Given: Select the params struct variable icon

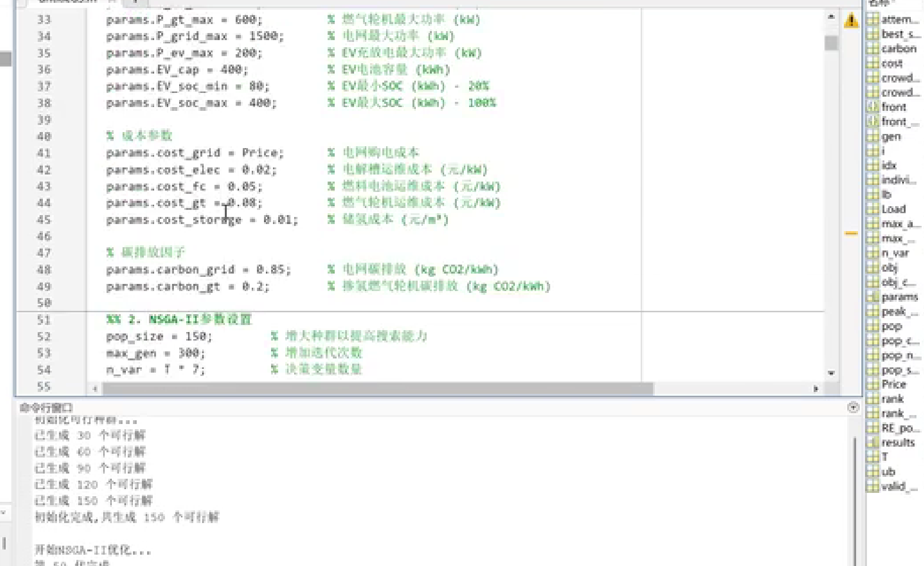Looking at the screenshot, I should click(873, 297).
